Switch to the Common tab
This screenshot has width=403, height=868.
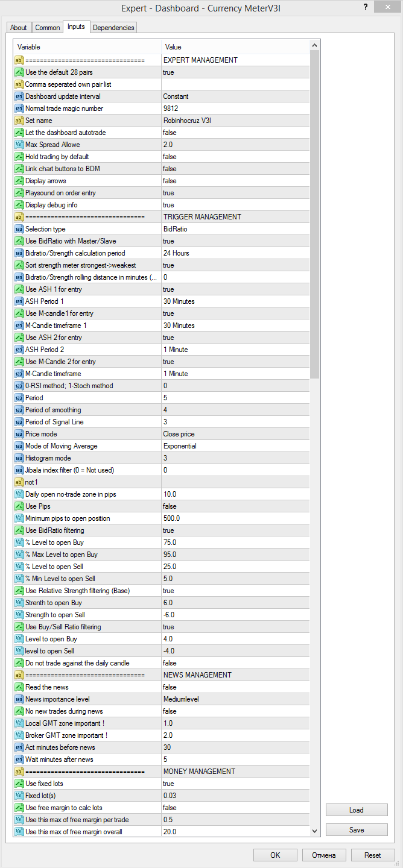click(x=48, y=28)
